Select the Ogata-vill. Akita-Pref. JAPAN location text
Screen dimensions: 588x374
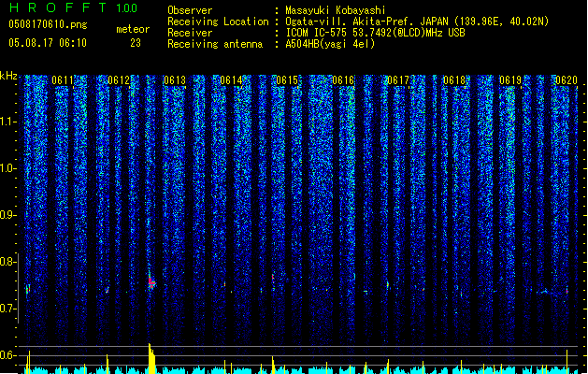[x=417, y=22]
